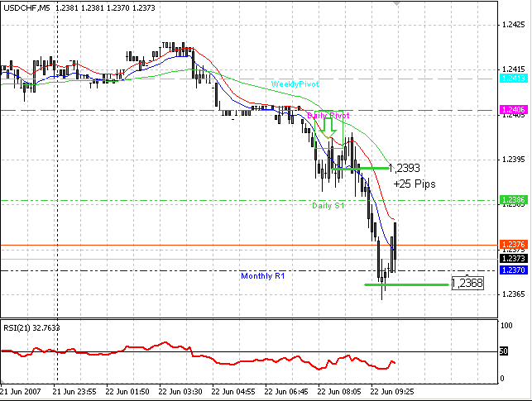
Task: Click the current price 1.2373 tag
Action: (514, 258)
